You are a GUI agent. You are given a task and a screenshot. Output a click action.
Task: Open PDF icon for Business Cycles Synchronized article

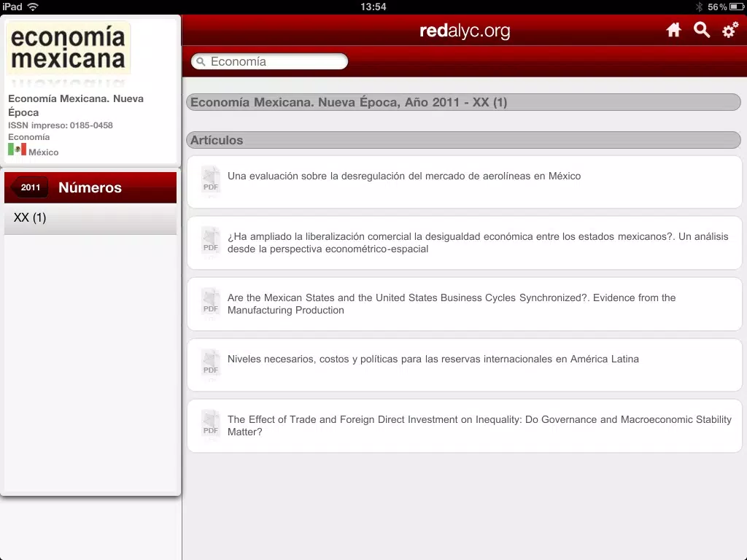pyautogui.click(x=211, y=301)
